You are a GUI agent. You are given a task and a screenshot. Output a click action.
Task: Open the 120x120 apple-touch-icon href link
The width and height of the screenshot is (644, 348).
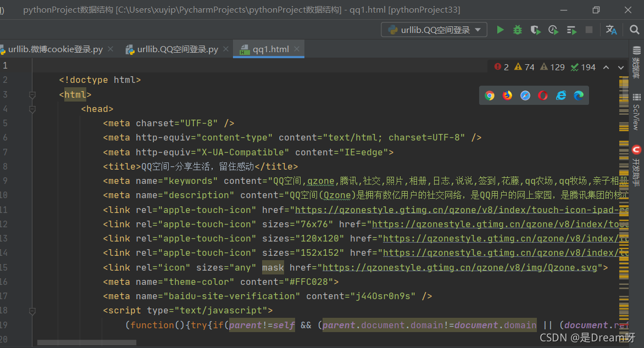506,239
